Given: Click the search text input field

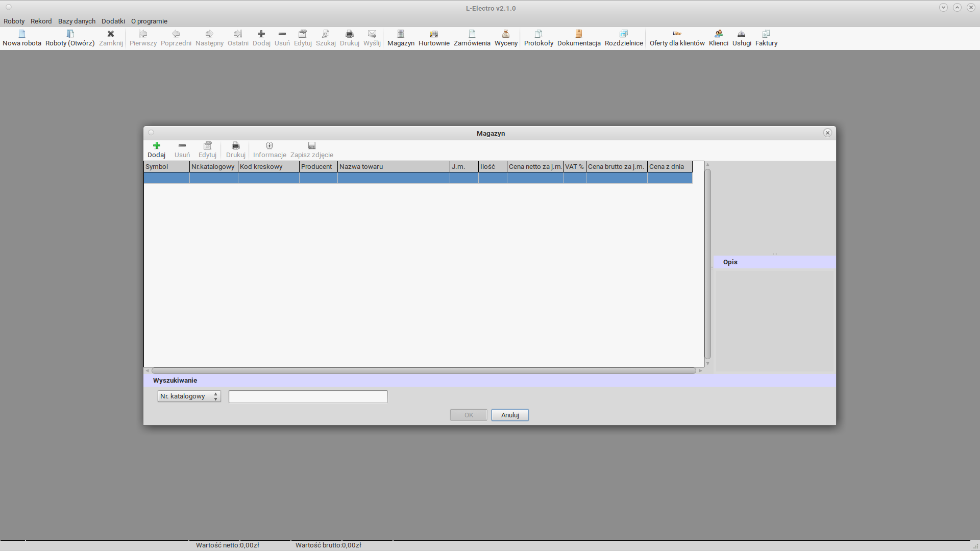Looking at the screenshot, I should [308, 396].
